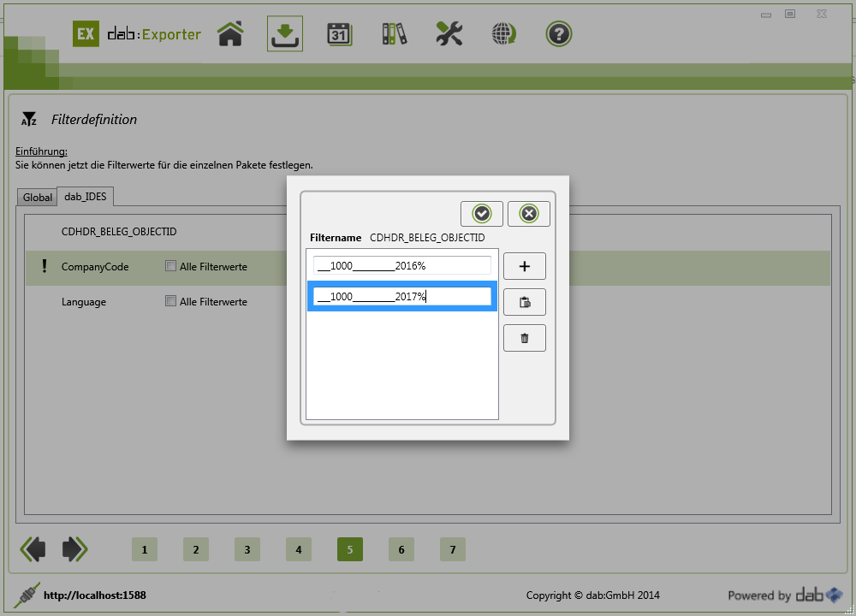Switch to the dab_IDES tab
The height and width of the screenshot is (616, 856).
click(85, 197)
